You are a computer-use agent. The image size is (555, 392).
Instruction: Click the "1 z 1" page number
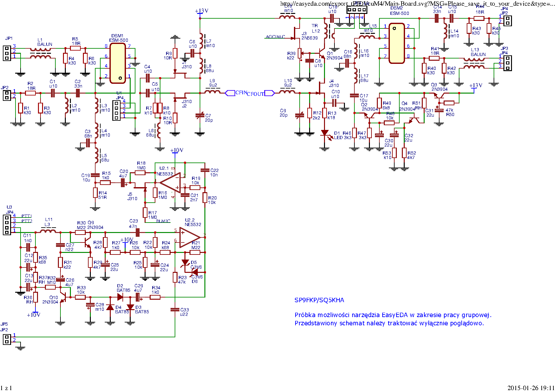[x=6, y=388]
